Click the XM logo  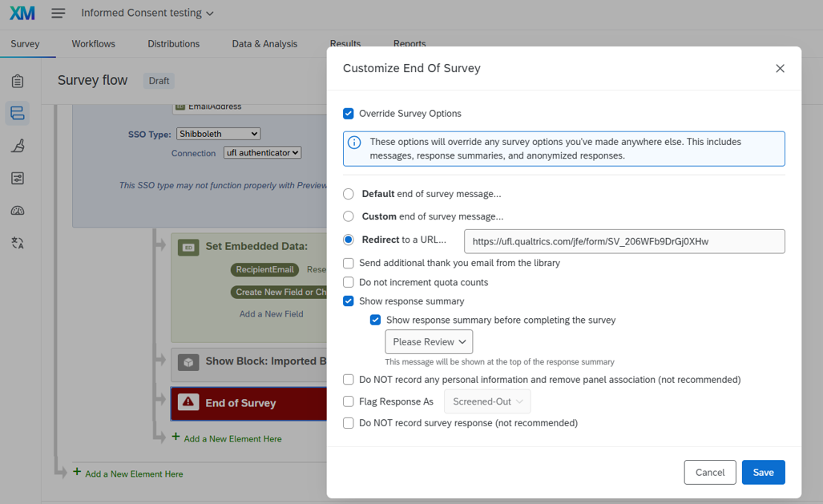22,13
